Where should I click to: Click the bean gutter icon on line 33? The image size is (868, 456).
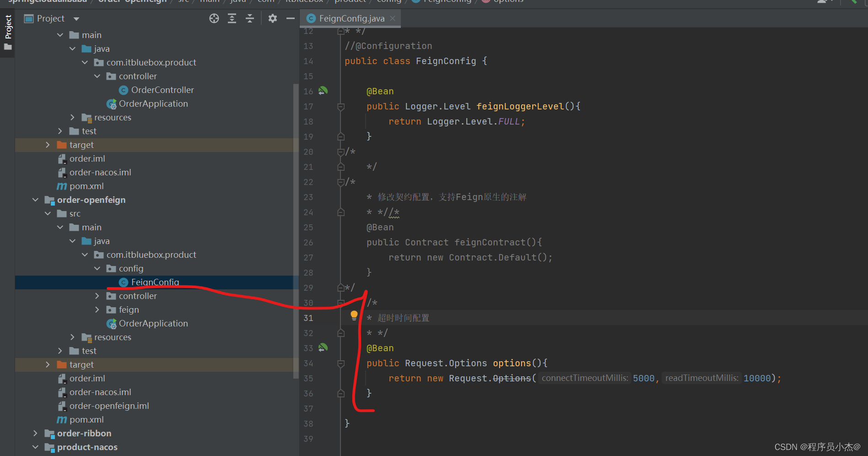[x=323, y=347]
